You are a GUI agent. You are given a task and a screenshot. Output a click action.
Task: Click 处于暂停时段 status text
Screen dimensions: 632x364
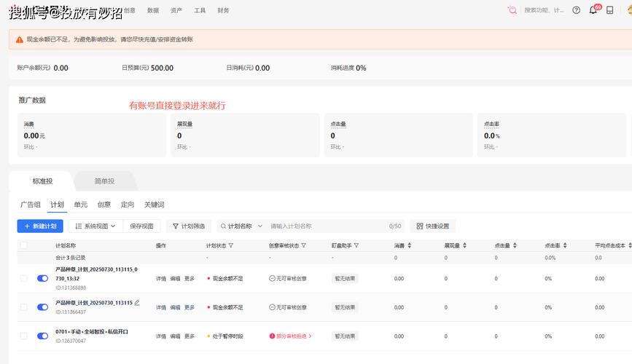pos(227,336)
